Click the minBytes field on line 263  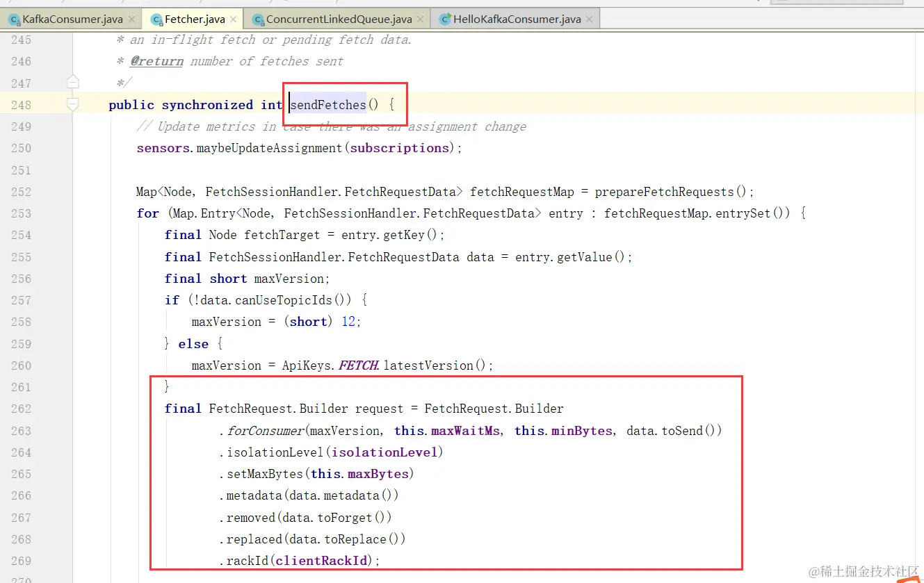pyautogui.click(x=581, y=431)
